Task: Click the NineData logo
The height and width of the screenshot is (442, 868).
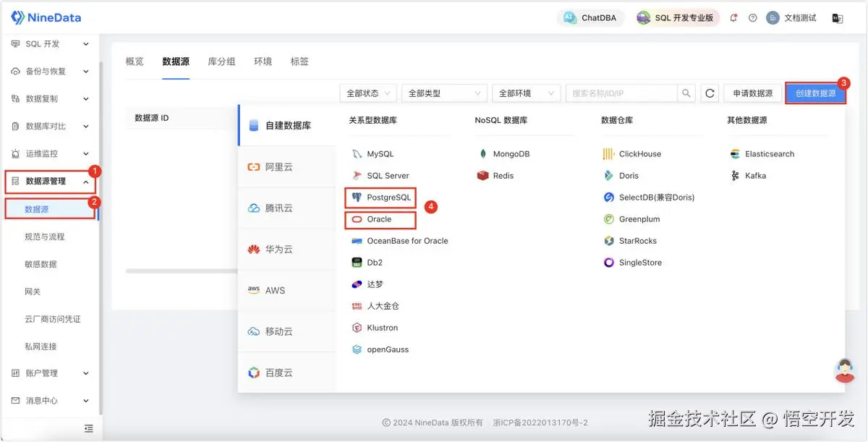Action: [x=46, y=17]
